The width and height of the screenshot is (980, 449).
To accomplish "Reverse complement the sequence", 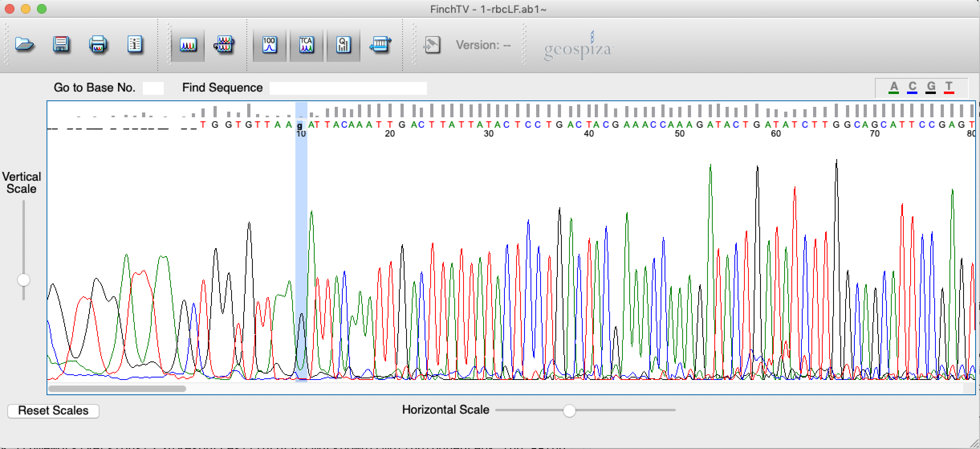I will [x=380, y=45].
